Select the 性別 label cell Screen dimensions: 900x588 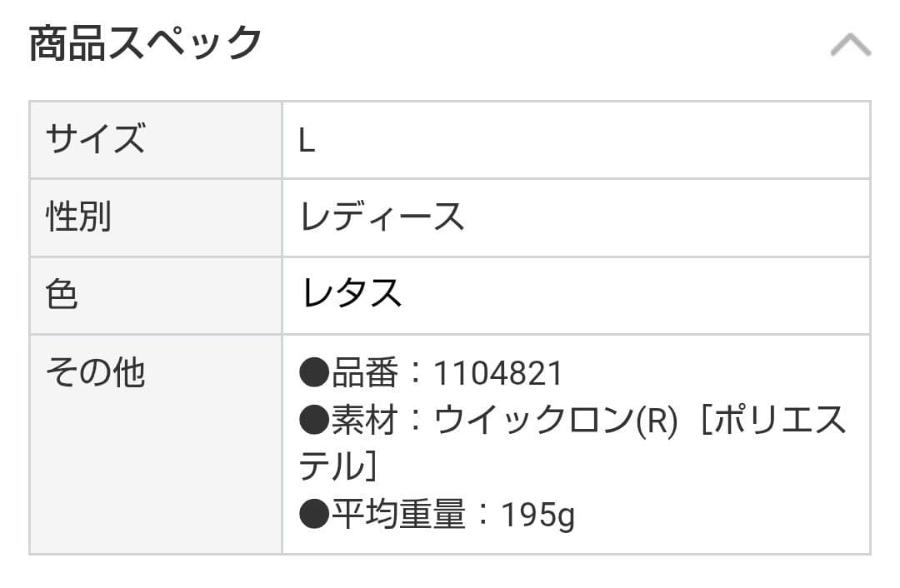[156, 217]
